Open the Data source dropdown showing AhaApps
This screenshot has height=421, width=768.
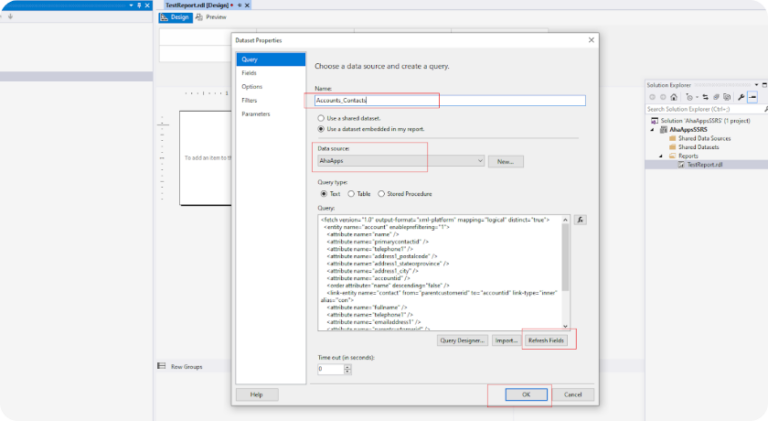tap(481, 161)
